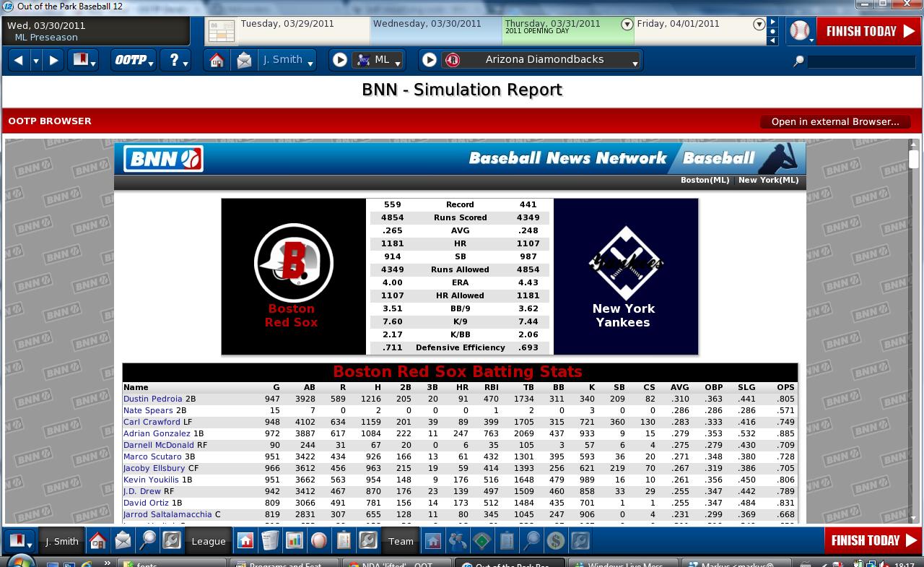Image resolution: width=924 pixels, height=567 pixels.
Task: Open the mail envelope icon in top toolbar
Action: [244, 60]
